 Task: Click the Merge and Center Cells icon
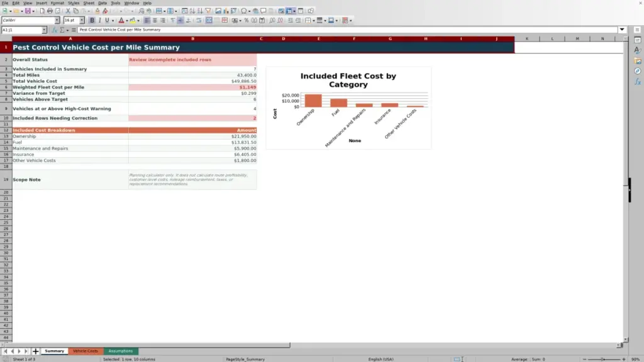point(209,20)
